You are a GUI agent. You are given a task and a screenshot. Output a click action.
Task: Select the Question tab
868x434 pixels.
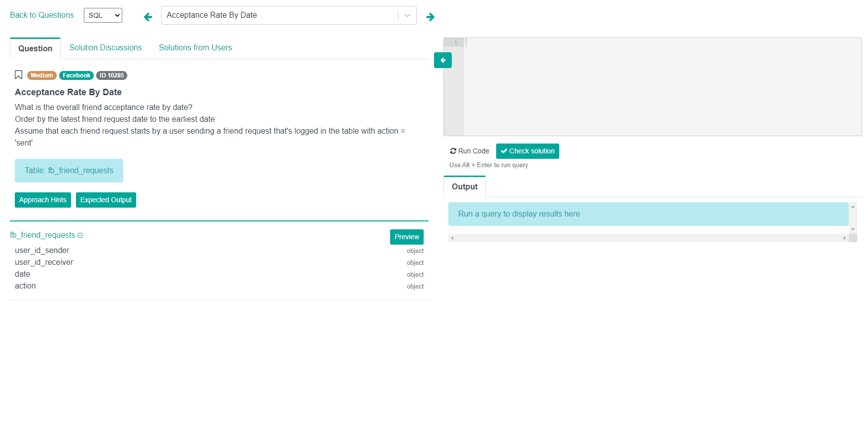(x=36, y=48)
